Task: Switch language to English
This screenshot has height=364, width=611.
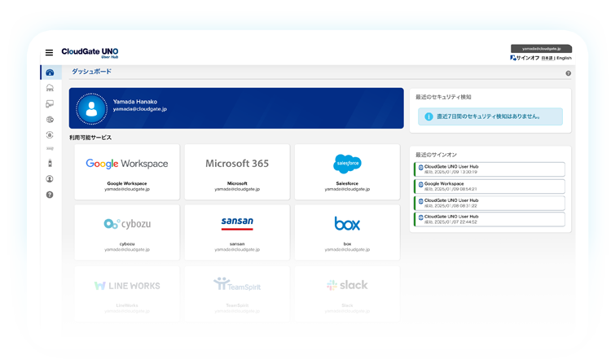Action: [x=564, y=58]
